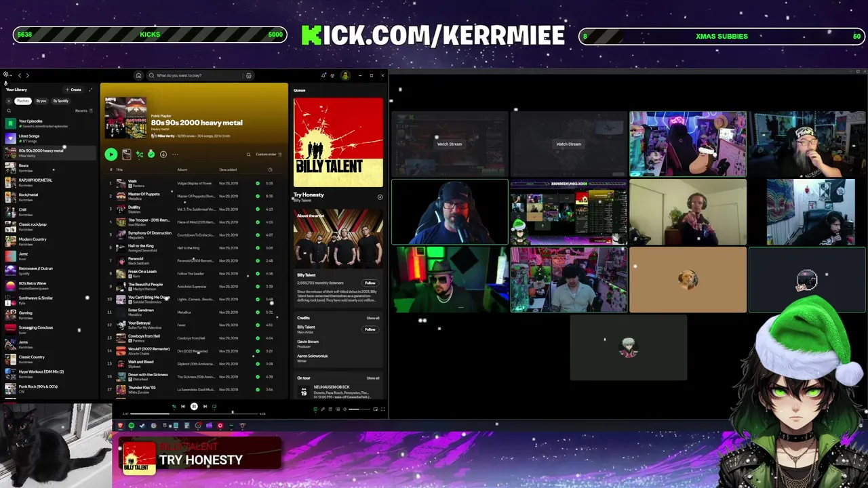The height and width of the screenshot is (488, 868).
Task: Toggle the playlist saved-to-library checkmark
Action: point(151,155)
